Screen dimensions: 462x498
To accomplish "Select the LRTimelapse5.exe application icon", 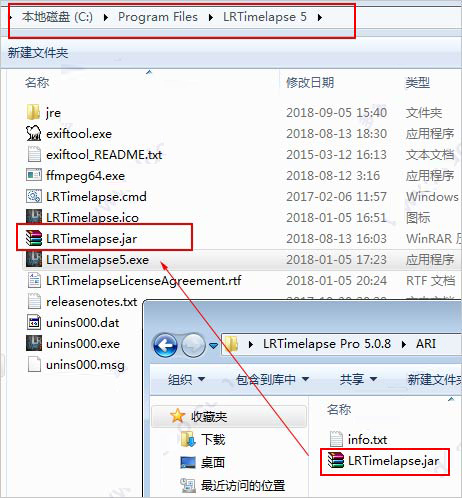I will [x=34, y=259].
